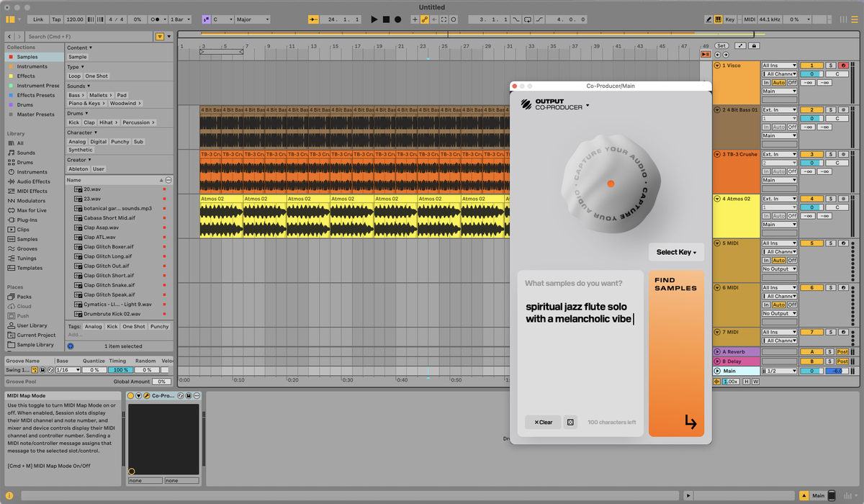Open the Select Key dropdown
Screen dimensions: 864x504
coord(677,252)
